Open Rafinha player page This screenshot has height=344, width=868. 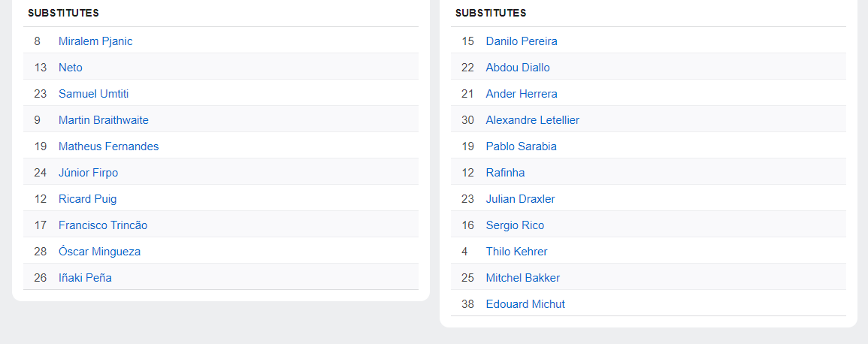click(505, 173)
